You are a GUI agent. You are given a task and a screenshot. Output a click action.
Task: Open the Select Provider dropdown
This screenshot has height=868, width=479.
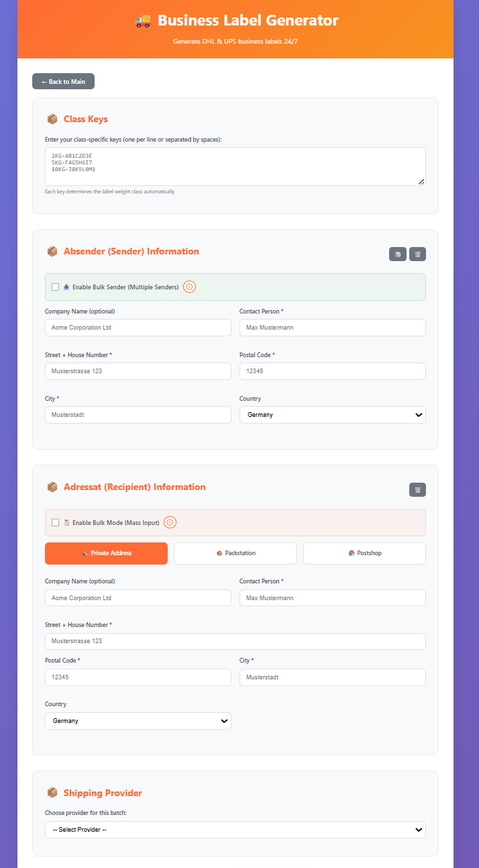[x=235, y=830]
